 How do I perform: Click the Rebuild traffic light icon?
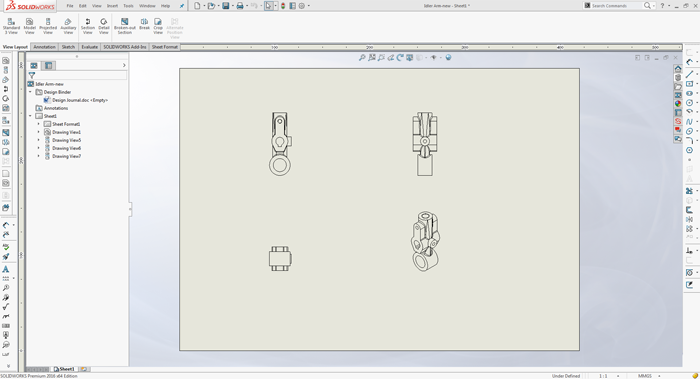click(283, 6)
